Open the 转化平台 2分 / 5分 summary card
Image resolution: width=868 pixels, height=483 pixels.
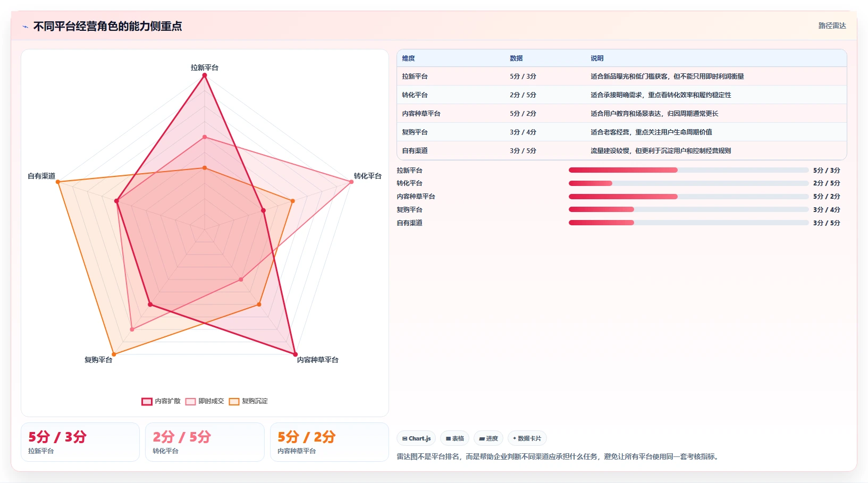tap(205, 442)
